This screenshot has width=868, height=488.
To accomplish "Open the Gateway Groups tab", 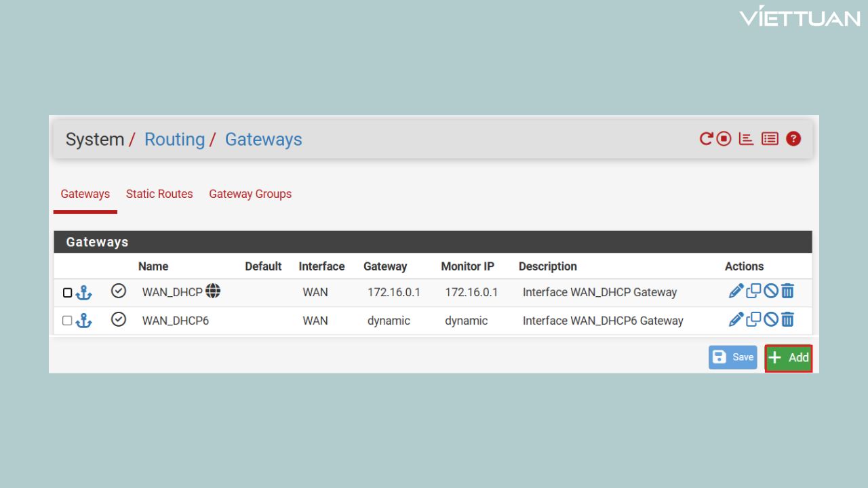I will pos(250,194).
